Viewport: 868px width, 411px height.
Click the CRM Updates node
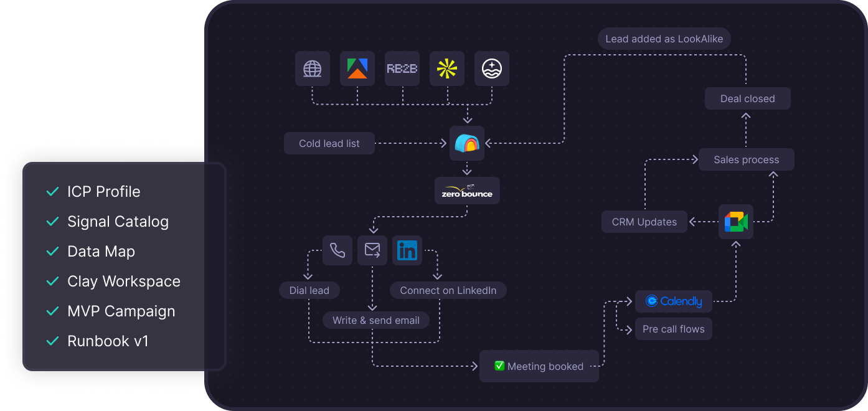click(x=644, y=222)
